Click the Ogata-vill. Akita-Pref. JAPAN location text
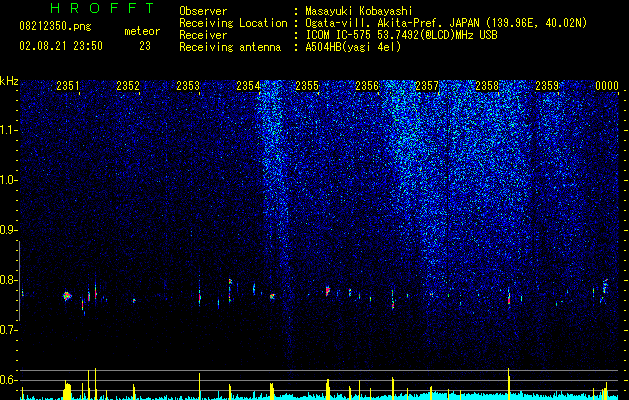Screen dimensions: 629x400 [x=446, y=23]
